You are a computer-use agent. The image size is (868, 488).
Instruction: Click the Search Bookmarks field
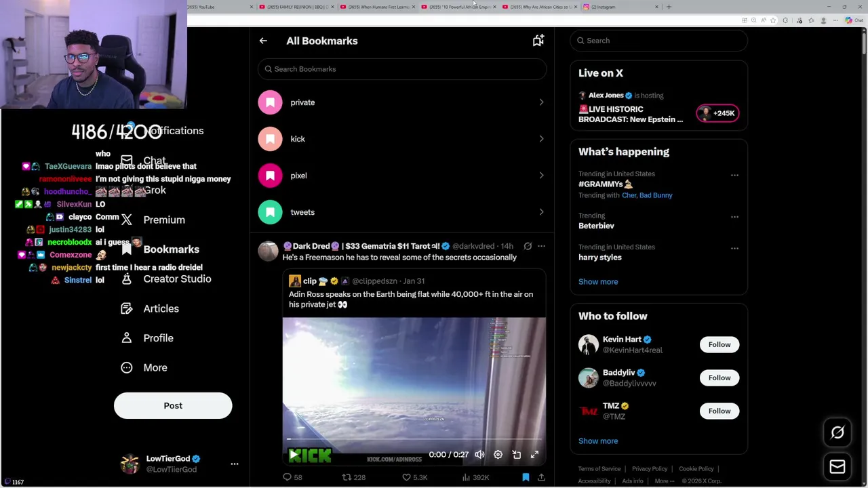(401, 69)
